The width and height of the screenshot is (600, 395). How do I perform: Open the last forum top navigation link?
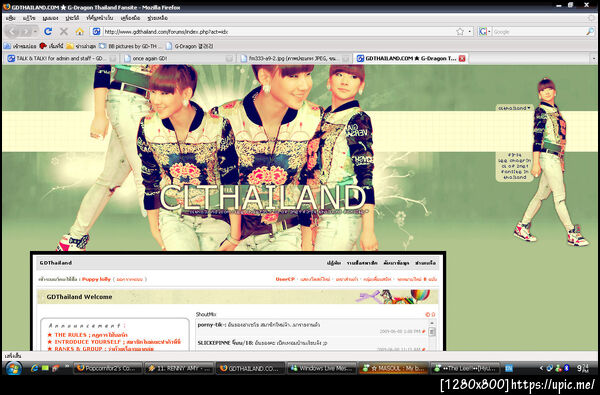click(x=425, y=263)
